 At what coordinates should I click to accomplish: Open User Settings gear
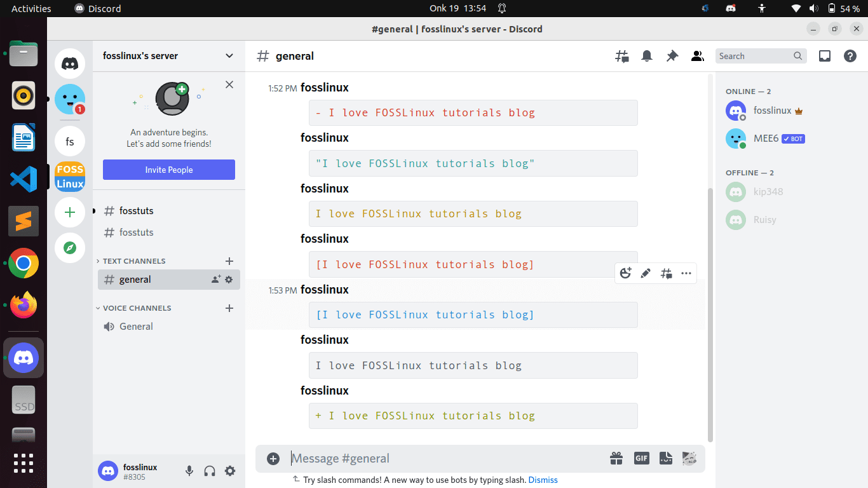click(x=230, y=471)
